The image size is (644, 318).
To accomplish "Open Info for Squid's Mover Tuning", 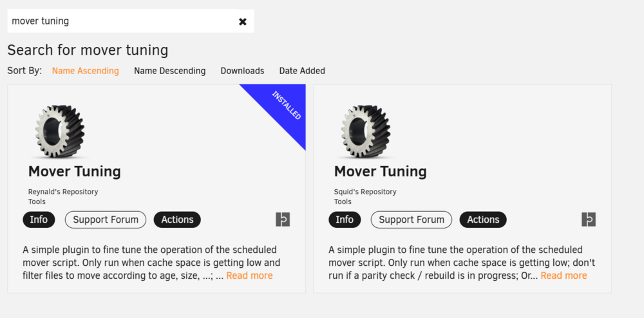I will tap(345, 220).
